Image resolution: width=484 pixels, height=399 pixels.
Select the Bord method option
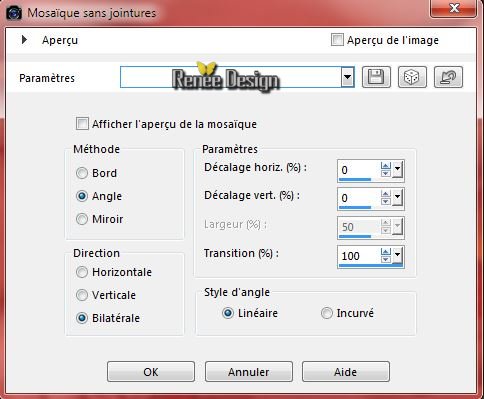click(x=82, y=173)
